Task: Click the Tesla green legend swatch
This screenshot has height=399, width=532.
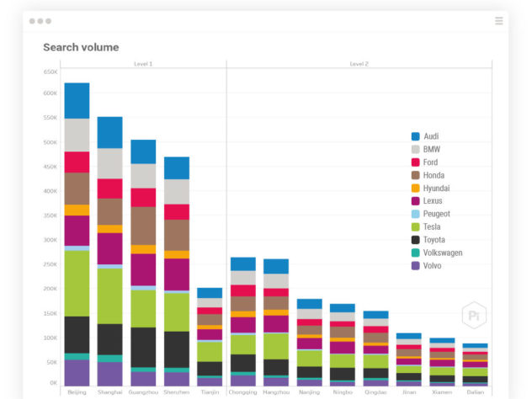Action: click(415, 226)
